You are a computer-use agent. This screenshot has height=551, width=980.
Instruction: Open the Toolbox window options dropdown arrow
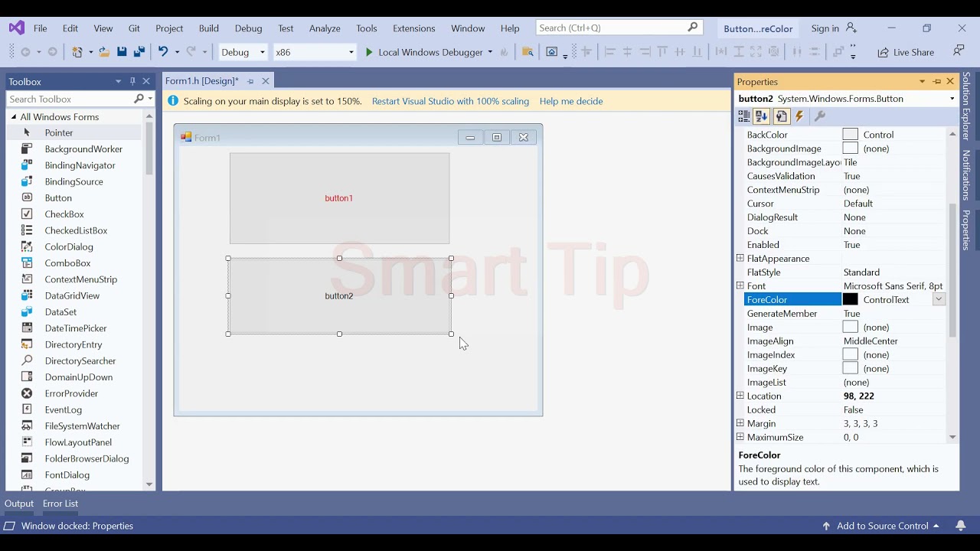tap(118, 81)
